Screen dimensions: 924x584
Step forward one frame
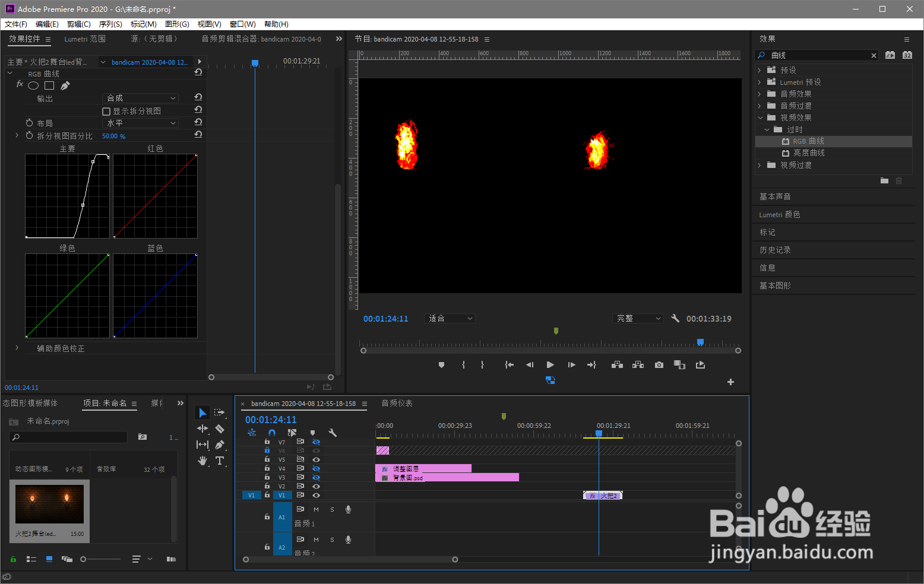(x=571, y=365)
